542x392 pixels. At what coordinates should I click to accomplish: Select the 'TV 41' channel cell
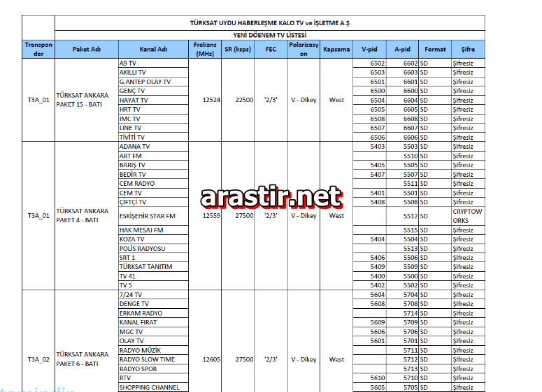point(153,276)
